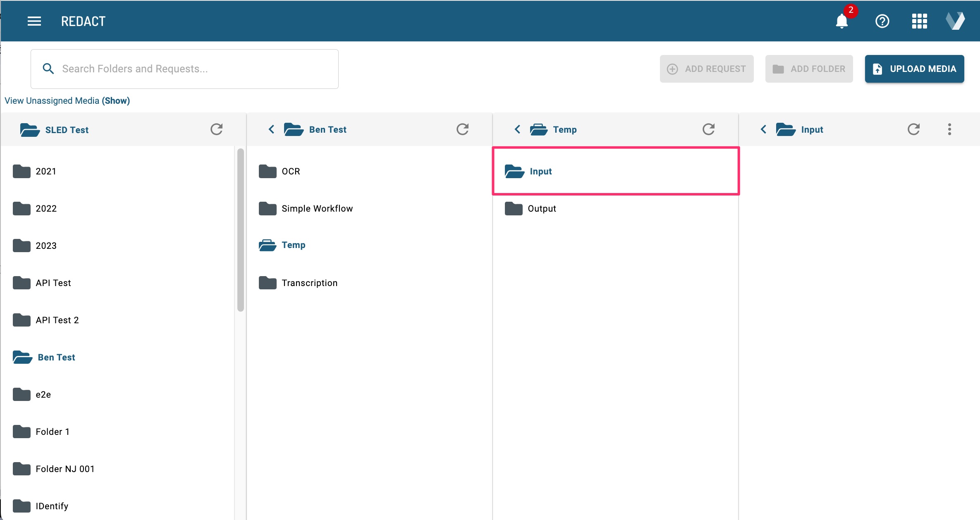Viewport: 980px width, 520px height.
Task: Open the API Test 2 folder
Action: pos(57,320)
